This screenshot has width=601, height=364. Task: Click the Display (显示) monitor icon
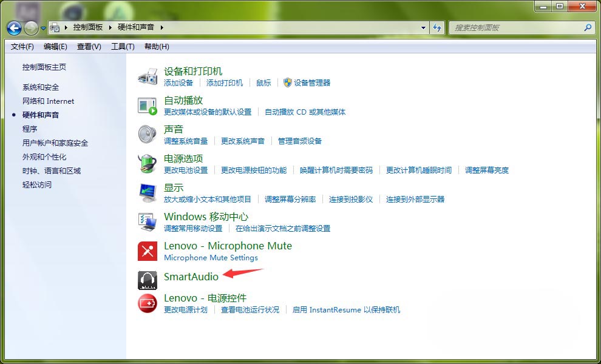(x=148, y=193)
